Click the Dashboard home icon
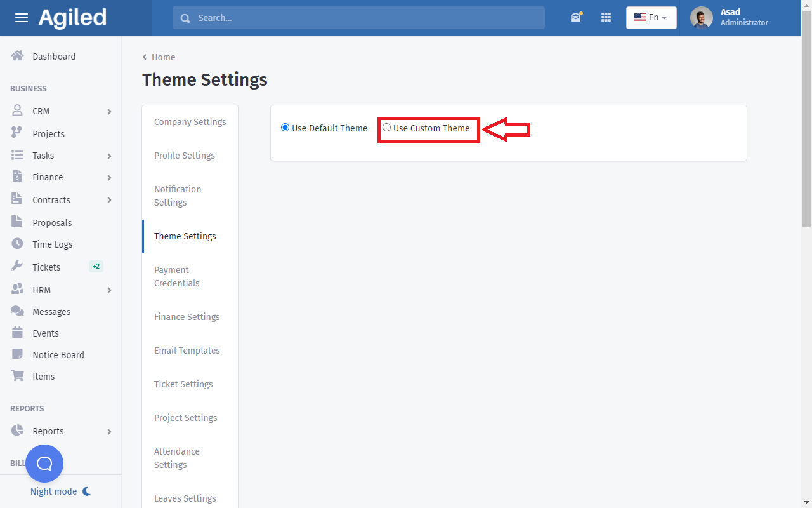 [x=18, y=56]
